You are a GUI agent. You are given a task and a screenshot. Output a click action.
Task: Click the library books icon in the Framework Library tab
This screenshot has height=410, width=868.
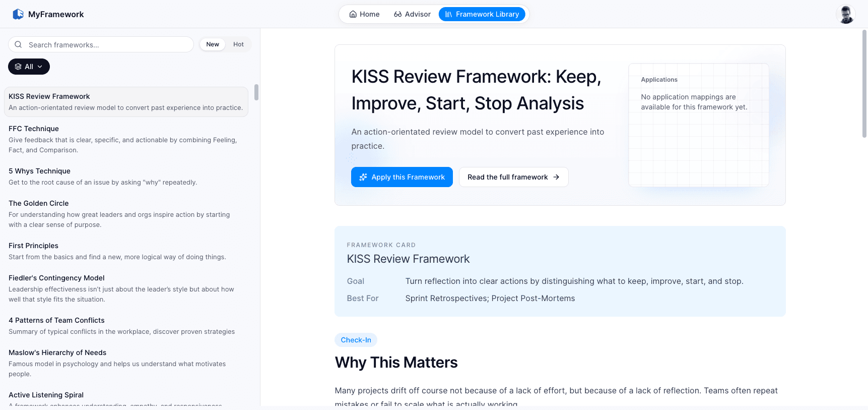448,14
